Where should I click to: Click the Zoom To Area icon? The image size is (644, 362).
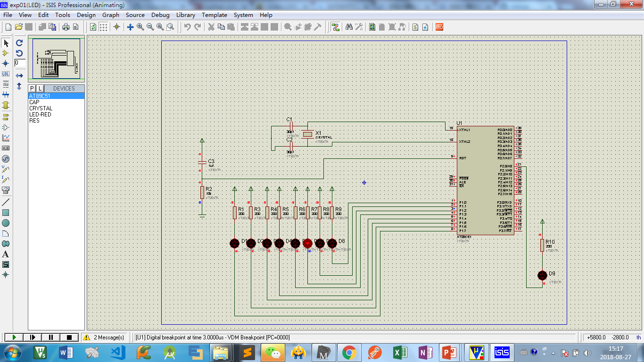170,27
